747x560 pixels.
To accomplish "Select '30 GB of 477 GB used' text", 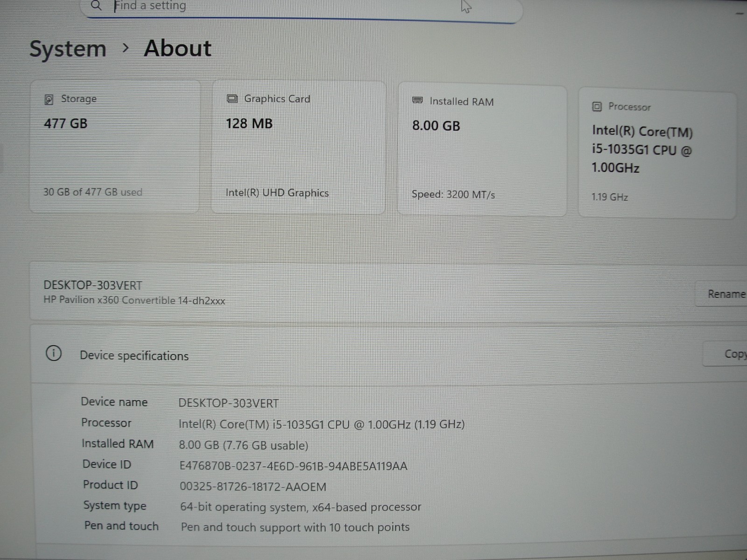I will (93, 192).
